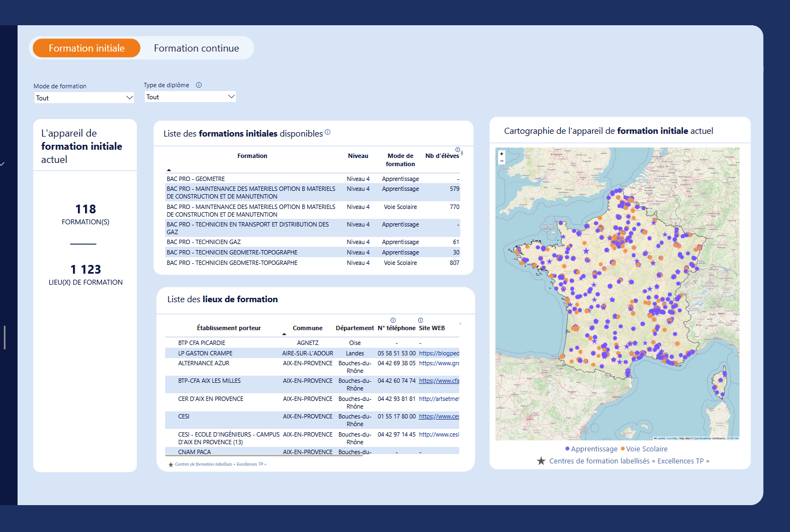
Task: Click the map zoom out minus button
Action: (x=501, y=161)
